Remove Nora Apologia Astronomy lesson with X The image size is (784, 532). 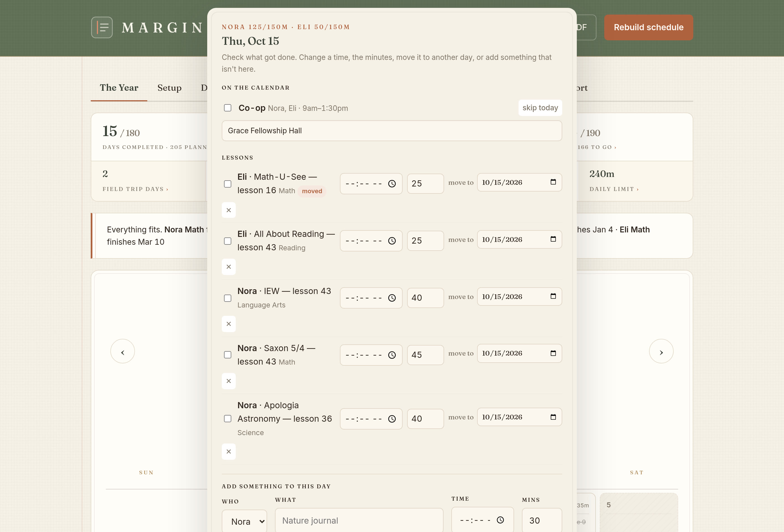tap(229, 451)
